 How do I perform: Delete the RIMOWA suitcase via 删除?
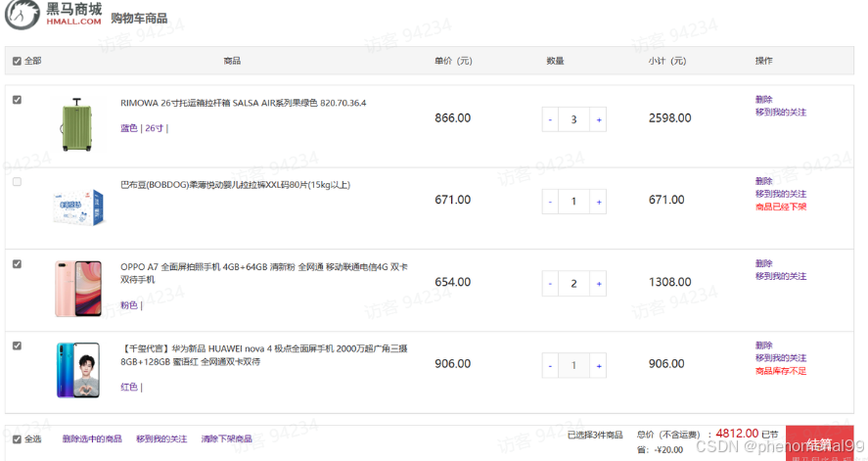[x=763, y=100]
